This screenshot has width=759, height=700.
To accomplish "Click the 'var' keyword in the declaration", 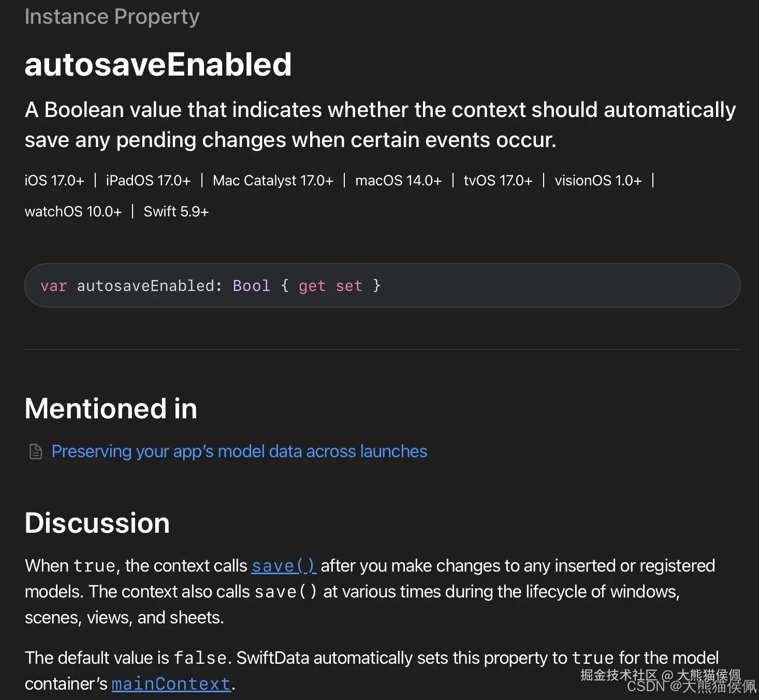I will coord(54,286).
